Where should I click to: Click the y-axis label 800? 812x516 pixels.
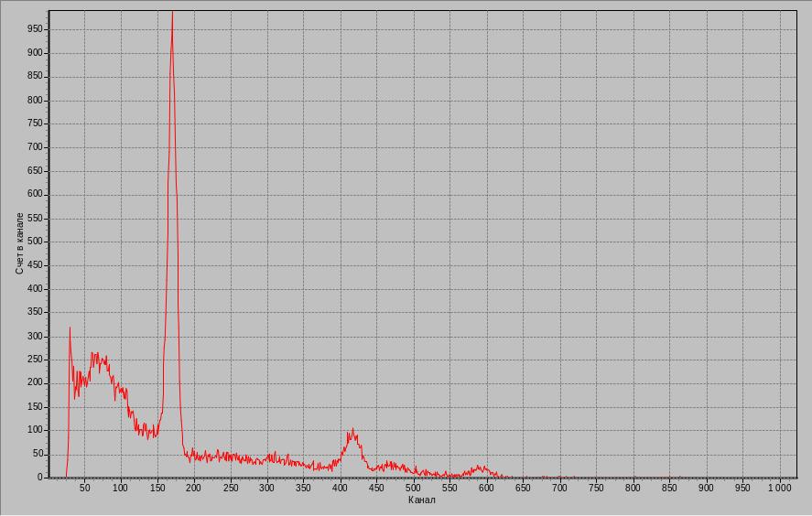(x=35, y=101)
